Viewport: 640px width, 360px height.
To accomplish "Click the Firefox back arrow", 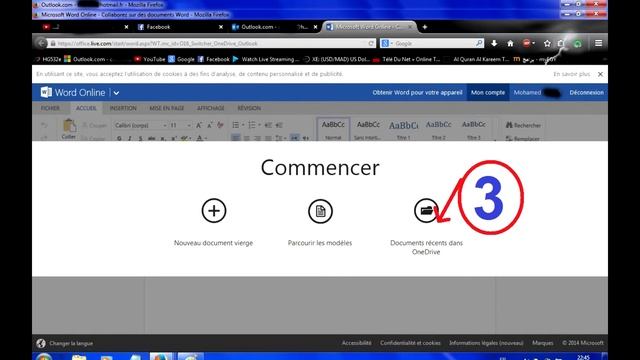I will click(x=41, y=43).
